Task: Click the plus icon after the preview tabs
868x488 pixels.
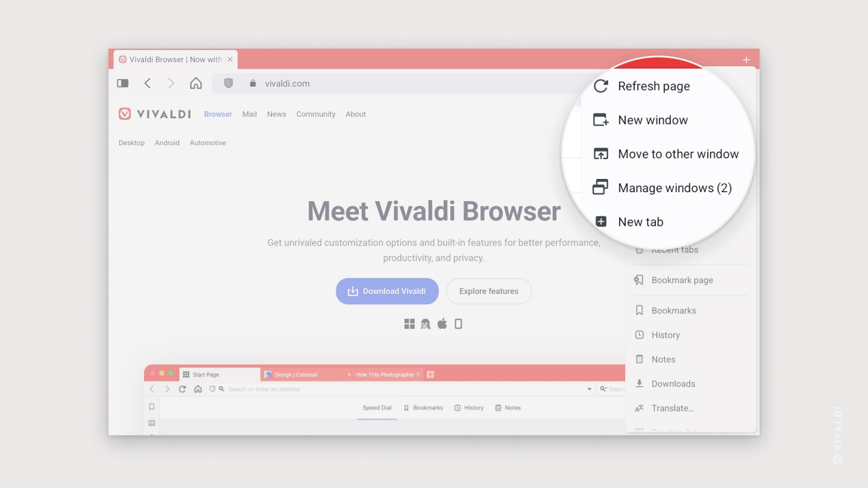Action: pos(430,375)
